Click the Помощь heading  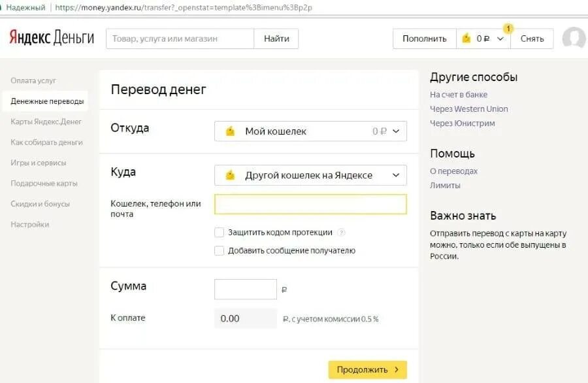[x=452, y=154]
